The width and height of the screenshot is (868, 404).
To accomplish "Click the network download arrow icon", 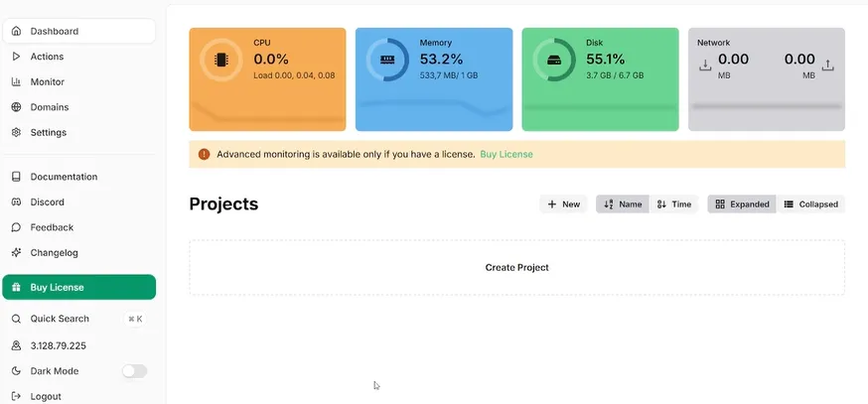I will click(705, 66).
